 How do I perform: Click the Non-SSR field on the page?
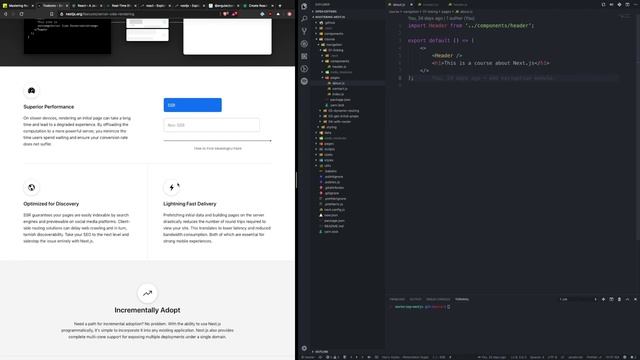click(211, 125)
